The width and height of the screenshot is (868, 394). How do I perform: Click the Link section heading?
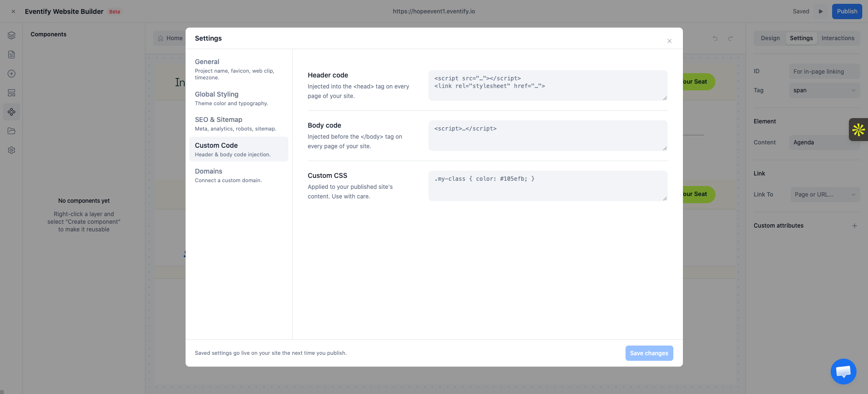[x=759, y=174]
